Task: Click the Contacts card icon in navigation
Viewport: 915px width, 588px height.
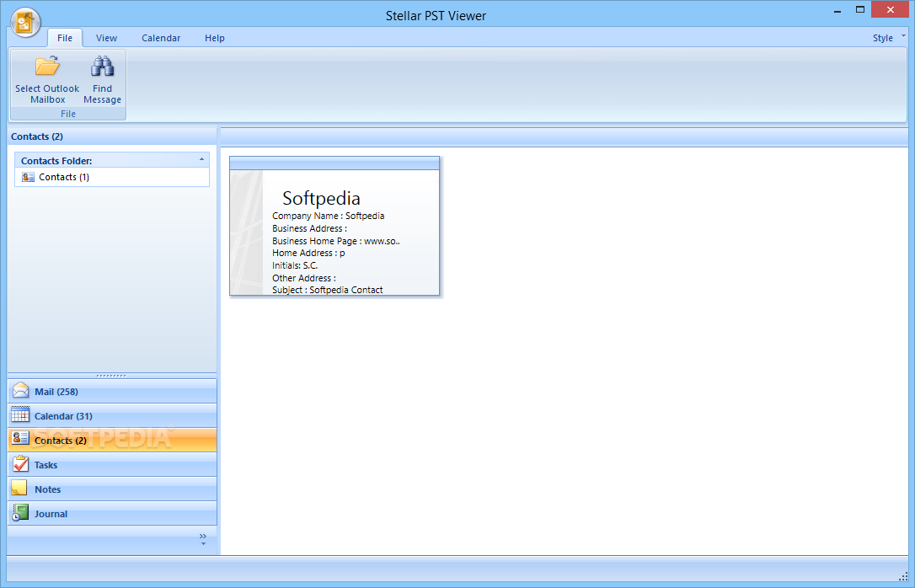Action: coord(20,439)
